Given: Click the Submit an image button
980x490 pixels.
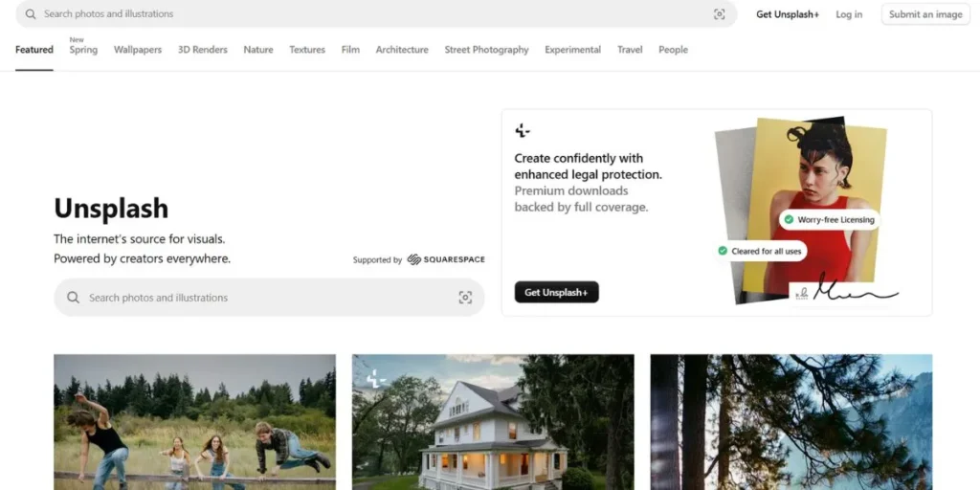Looking at the screenshot, I should 925,14.
